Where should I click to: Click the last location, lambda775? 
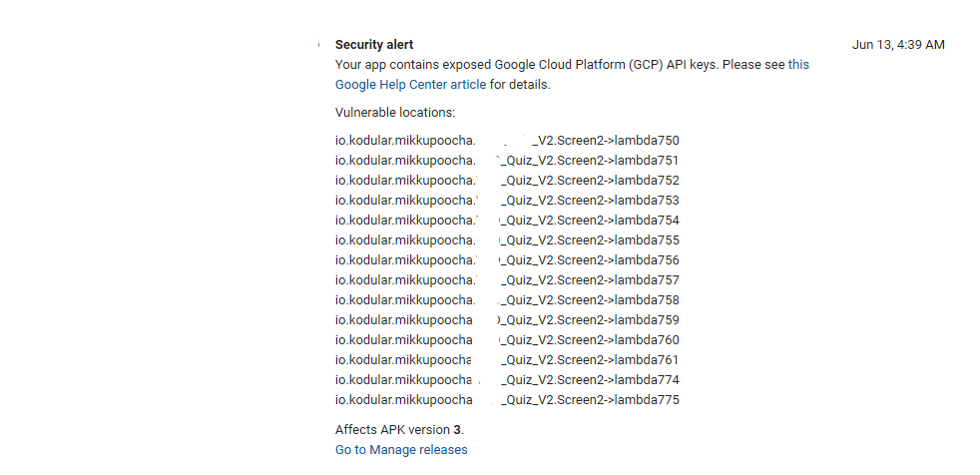click(x=507, y=400)
